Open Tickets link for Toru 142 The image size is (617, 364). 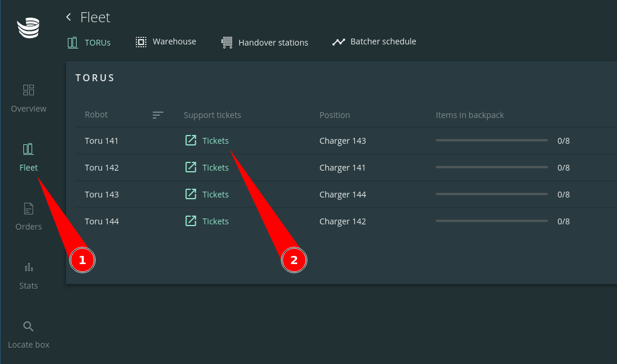215,168
